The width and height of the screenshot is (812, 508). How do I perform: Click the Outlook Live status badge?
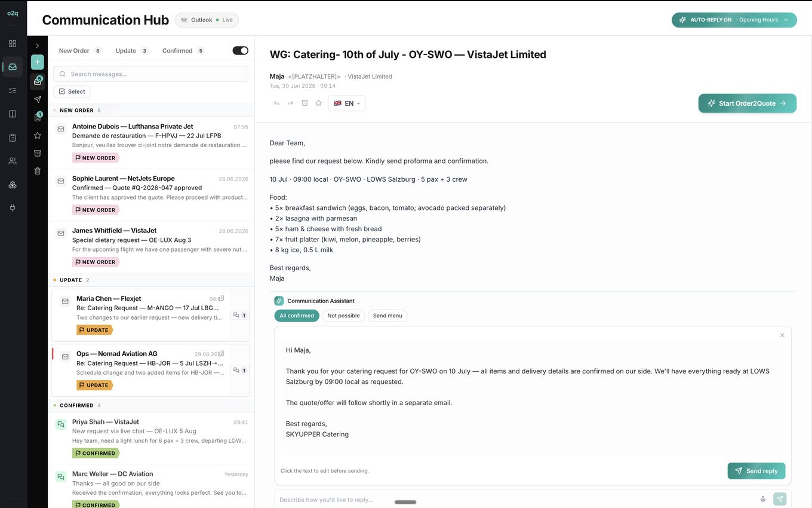[x=207, y=20]
